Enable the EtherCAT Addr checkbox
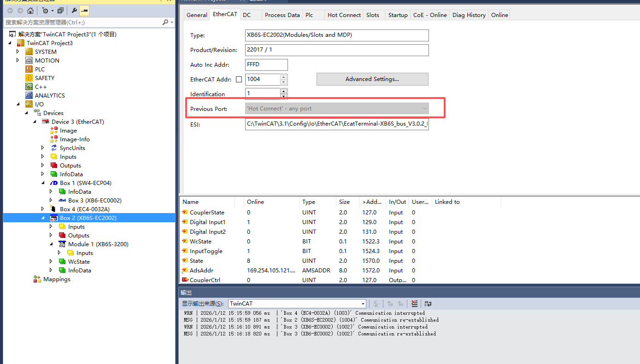 239,79
